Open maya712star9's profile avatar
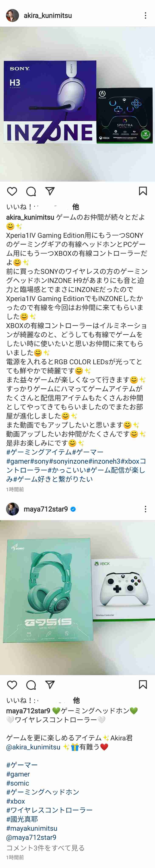The width and height of the screenshot is (155, 868). click(x=13, y=509)
